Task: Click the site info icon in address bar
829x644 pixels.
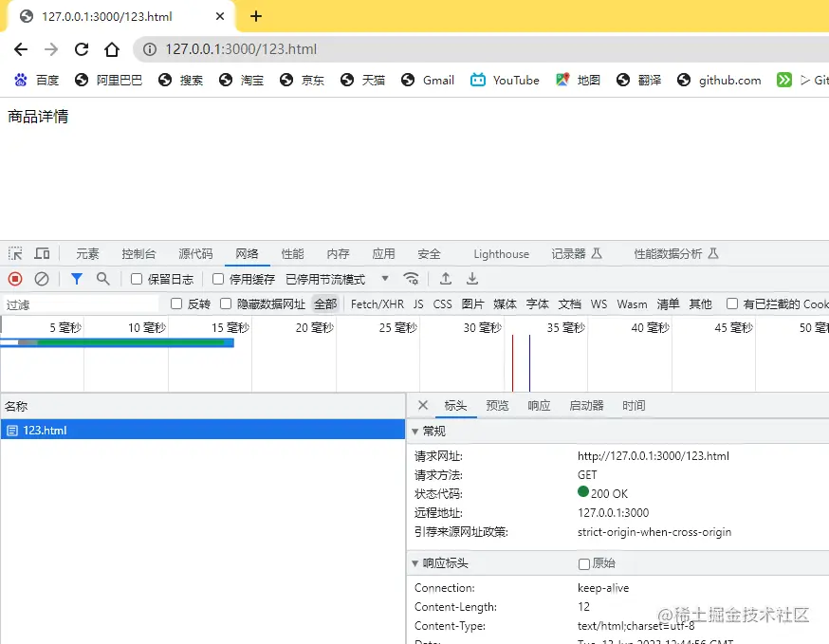Action: (x=150, y=49)
